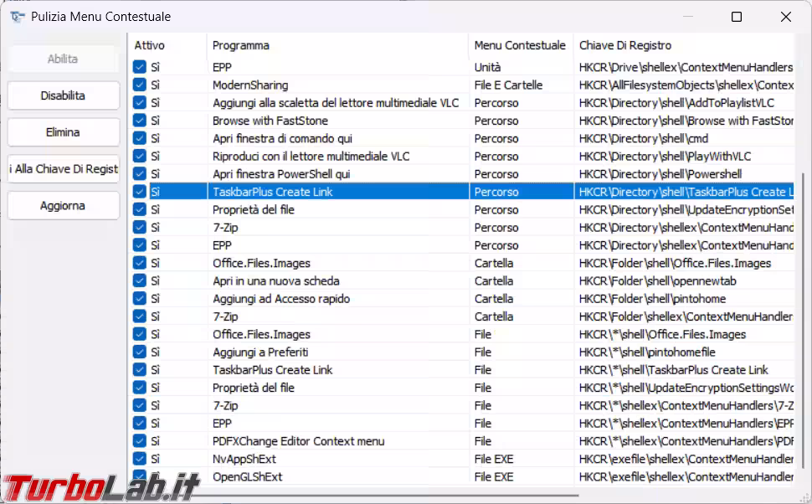Screen dimensions: 812x504
Task: Toggle the Browse with FastStone checkbox
Action: [140, 121]
